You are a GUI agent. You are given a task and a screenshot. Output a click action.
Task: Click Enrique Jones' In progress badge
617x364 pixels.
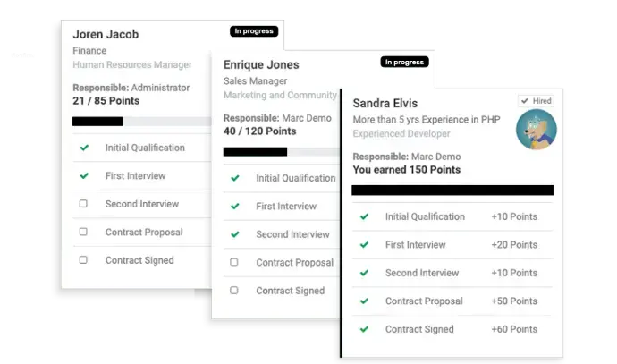pos(405,62)
